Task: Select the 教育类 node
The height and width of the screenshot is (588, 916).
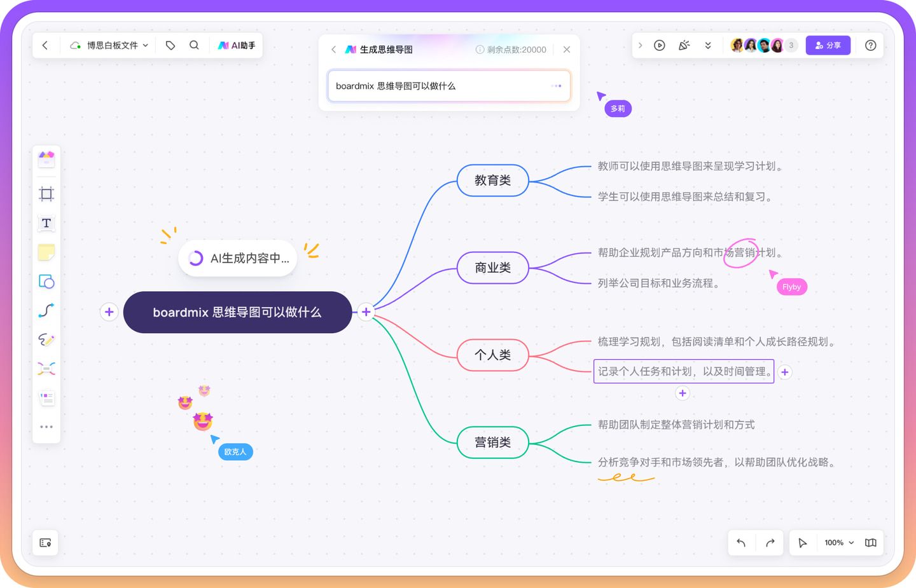Action: 493,181
